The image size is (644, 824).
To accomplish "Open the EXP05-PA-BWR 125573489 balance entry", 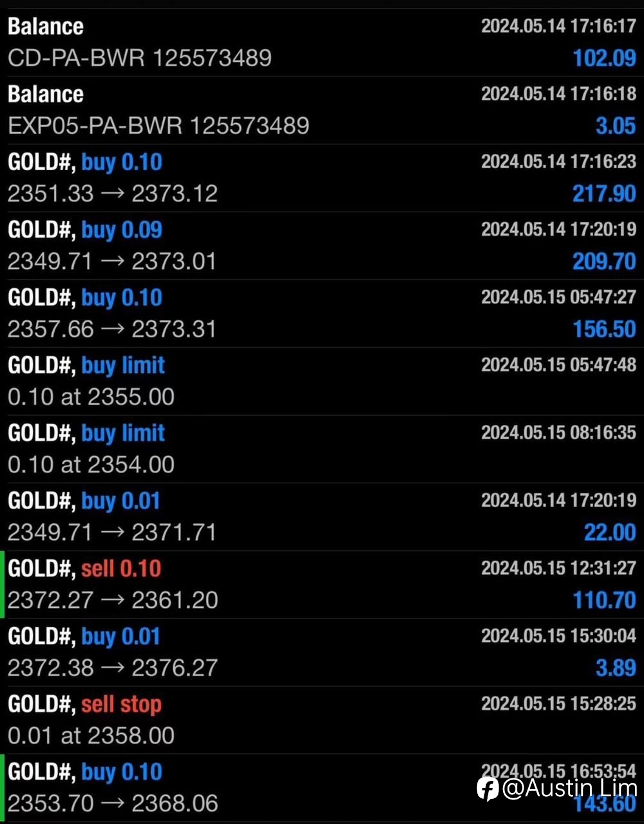I will point(322,110).
